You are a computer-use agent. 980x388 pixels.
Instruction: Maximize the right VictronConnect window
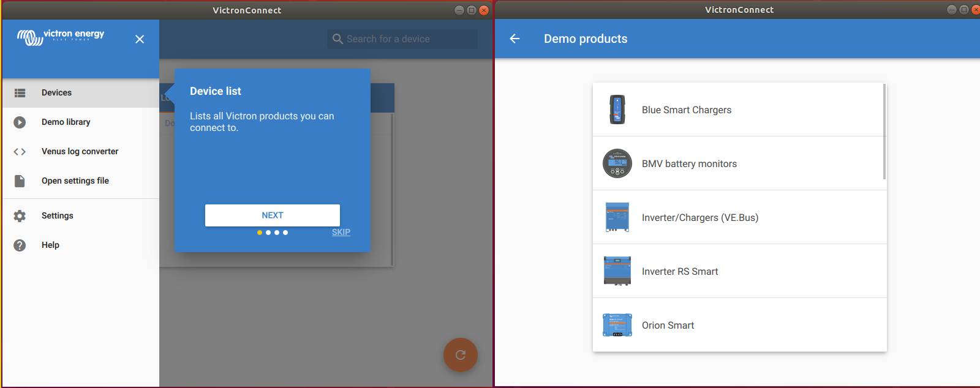(x=963, y=10)
